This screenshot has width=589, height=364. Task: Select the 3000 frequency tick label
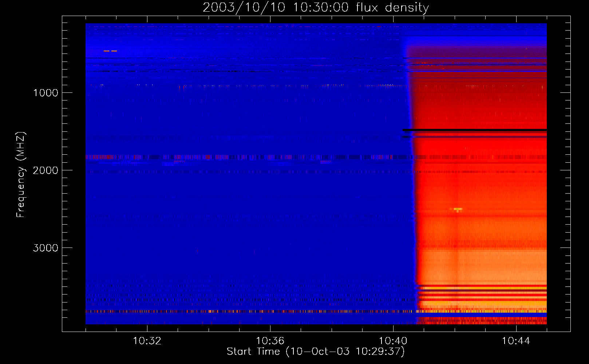(x=46, y=248)
